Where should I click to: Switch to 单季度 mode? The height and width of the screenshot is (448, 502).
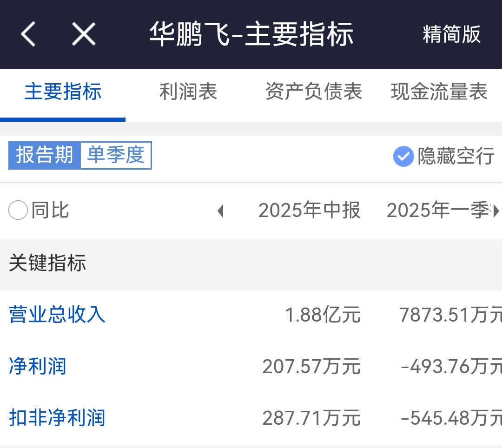pyautogui.click(x=116, y=155)
